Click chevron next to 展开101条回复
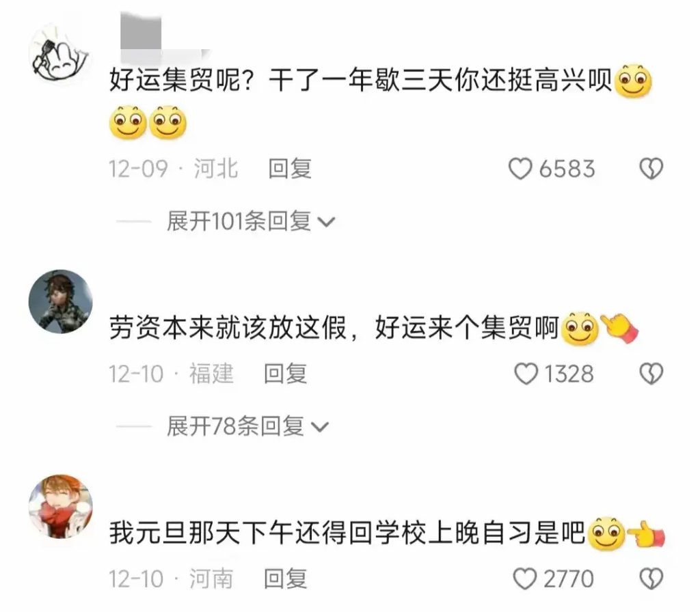This screenshot has width=700, height=612. click(326, 222)
